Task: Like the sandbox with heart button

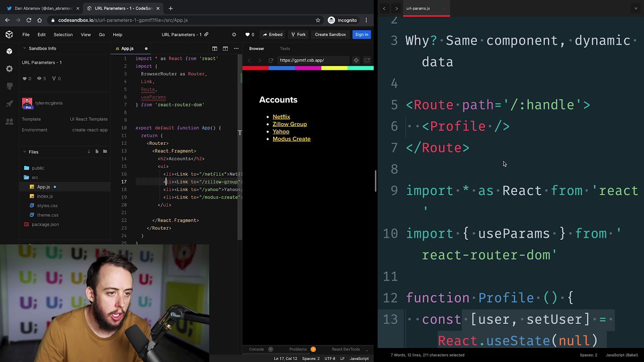Action: (250, 35)
